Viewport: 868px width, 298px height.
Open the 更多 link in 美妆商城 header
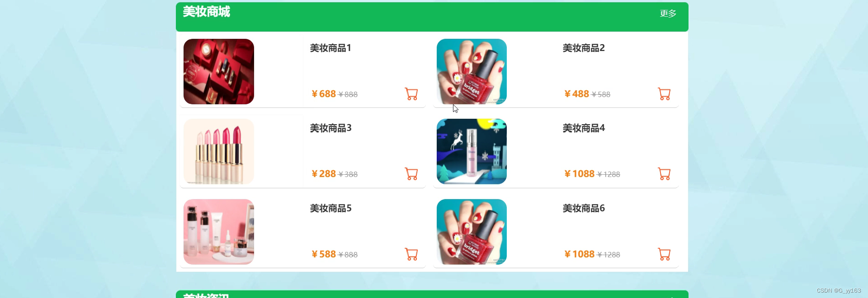(668, 14)
